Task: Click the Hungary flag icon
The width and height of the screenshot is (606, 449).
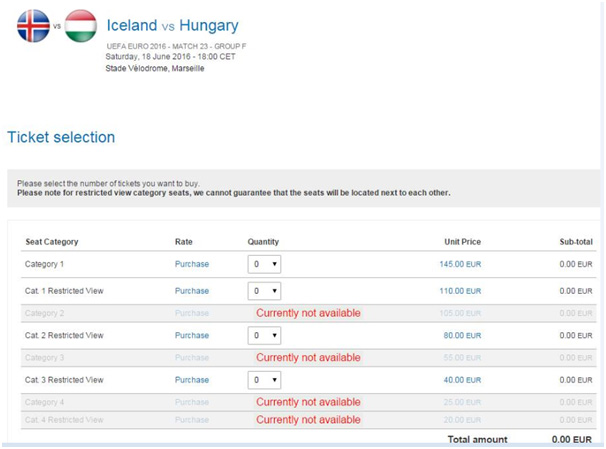Action: 81,26
